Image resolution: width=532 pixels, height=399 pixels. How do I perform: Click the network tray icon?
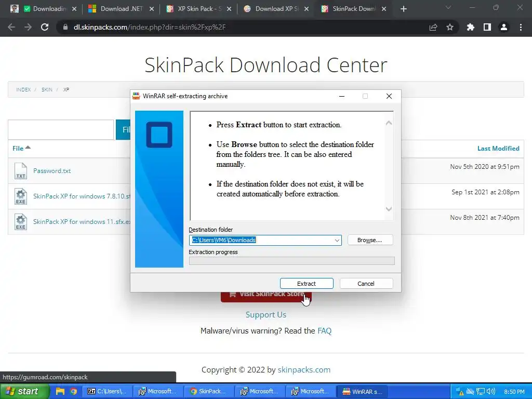tap(481, 391)
